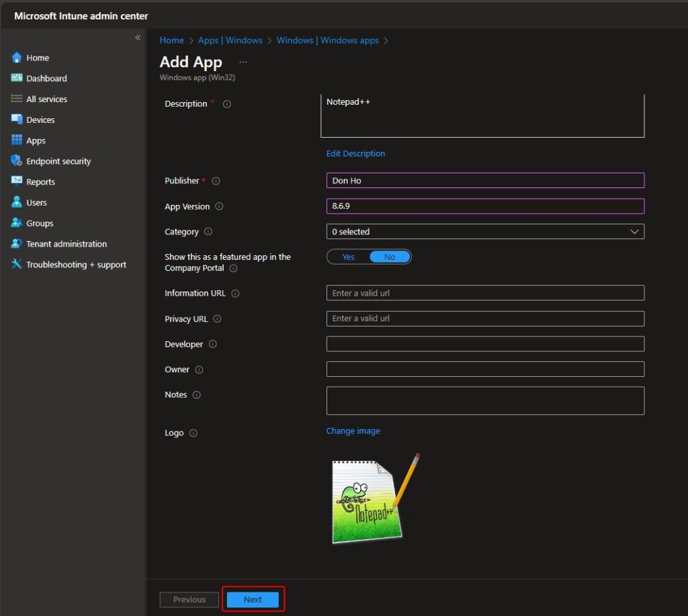Click the Dashboard chart icon
Screen dimensions: 688x616
(17, 78)
